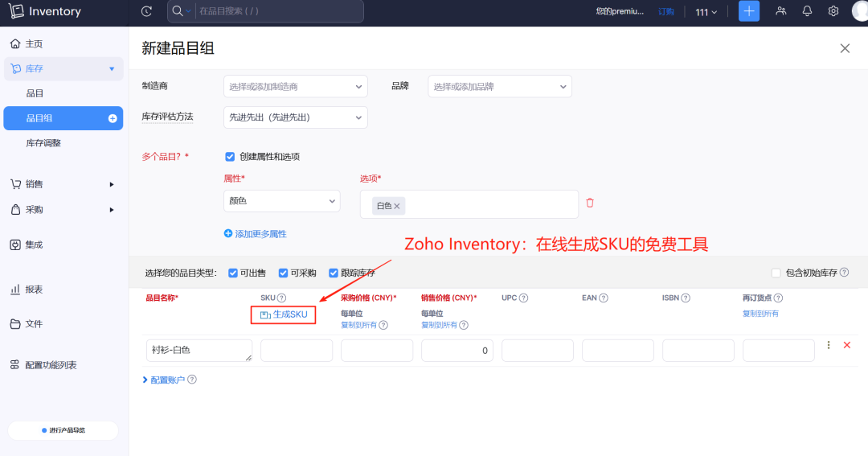Click help icon beside 采购价格 复制到所有
Image resolution: width=868 pixels, height=456 pixels.
tap(383, 325)
